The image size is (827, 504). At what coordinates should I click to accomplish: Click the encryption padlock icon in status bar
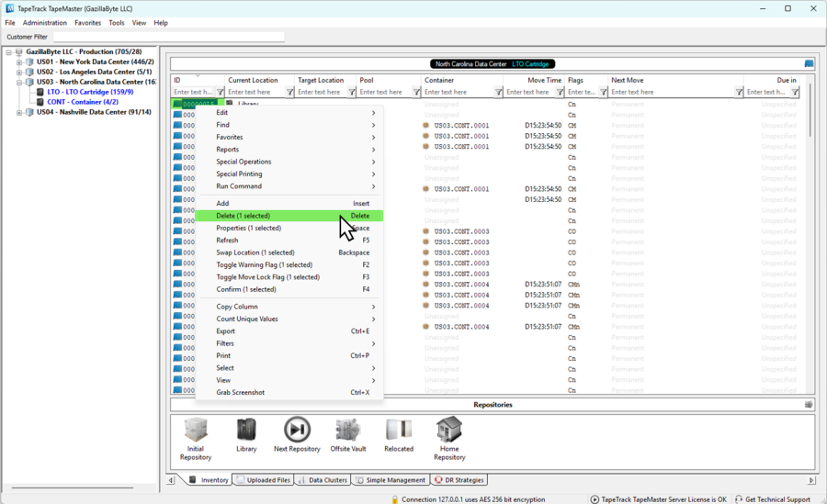[x=394, y=499]
